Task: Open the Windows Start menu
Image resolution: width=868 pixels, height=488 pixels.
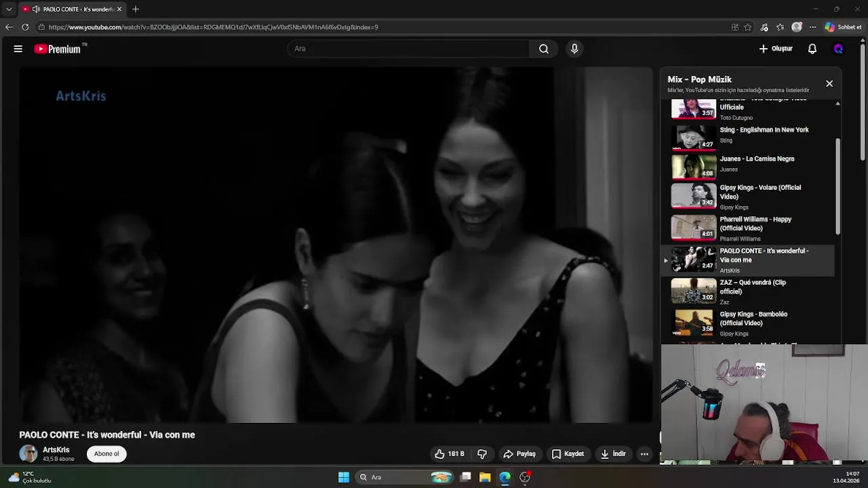Action: click(344, 477)
